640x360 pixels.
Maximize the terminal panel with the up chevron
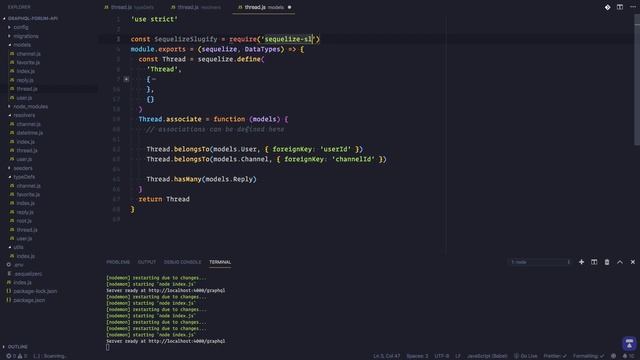pos(620,262)
